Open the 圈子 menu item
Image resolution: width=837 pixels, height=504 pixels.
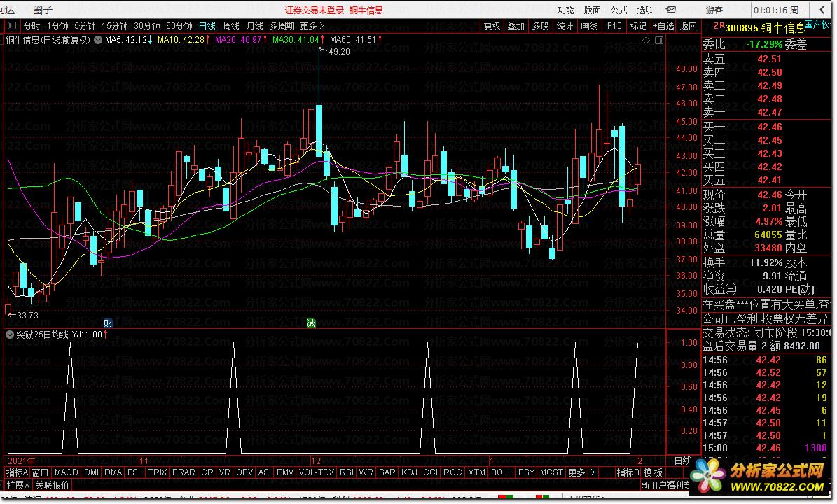(x=43, y=10)
